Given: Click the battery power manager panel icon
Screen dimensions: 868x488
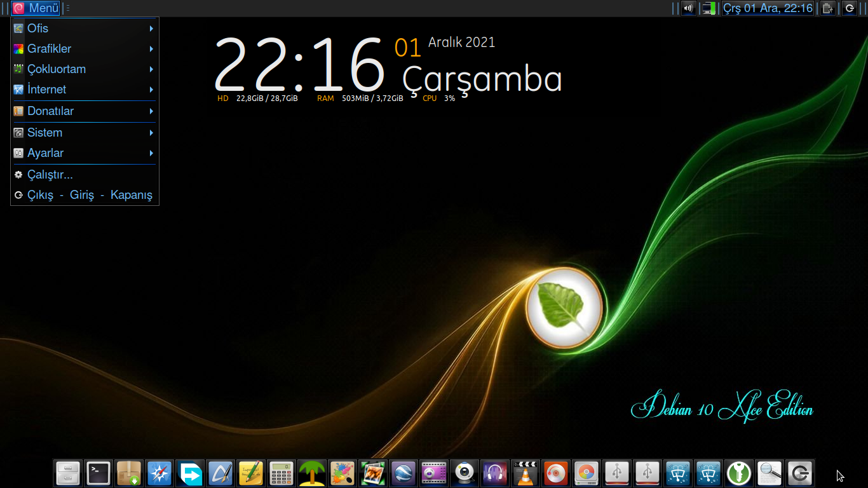Looking at the screenshot, I should (827, 8).
